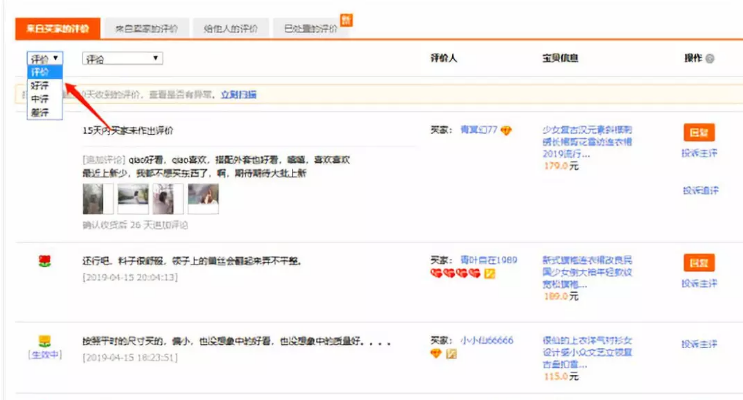
Task: Click the [生效中] status link
Action: [x=45, y=355]
